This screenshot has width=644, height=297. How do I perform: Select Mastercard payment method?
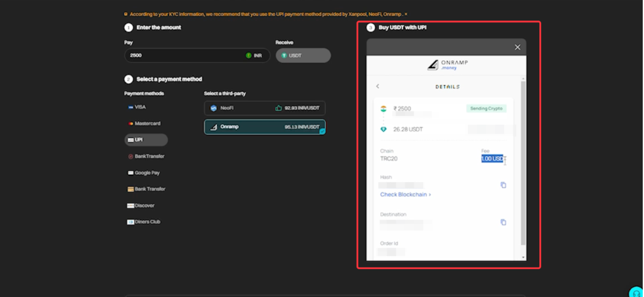(147, 124)
